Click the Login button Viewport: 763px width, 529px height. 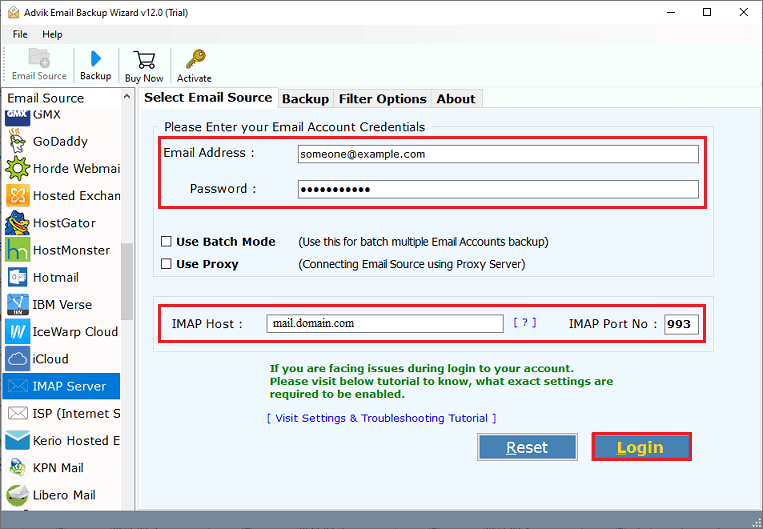641,447
